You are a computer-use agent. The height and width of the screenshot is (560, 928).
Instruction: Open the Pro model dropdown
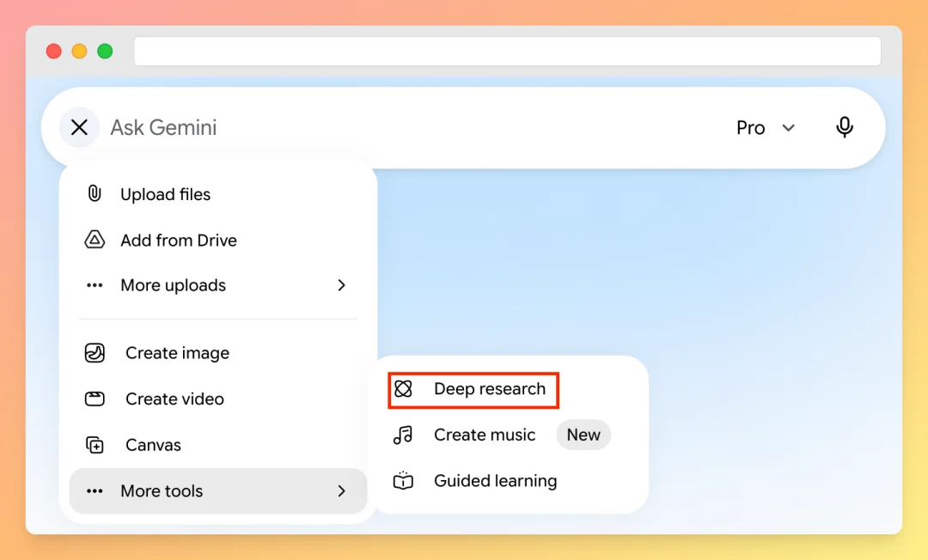click(766, 128)
